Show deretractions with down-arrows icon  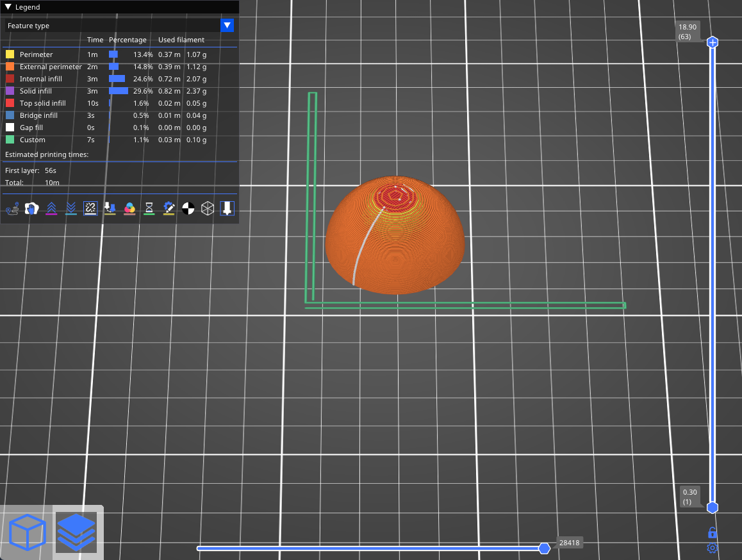pyautogui.click(x=71, y=208)
